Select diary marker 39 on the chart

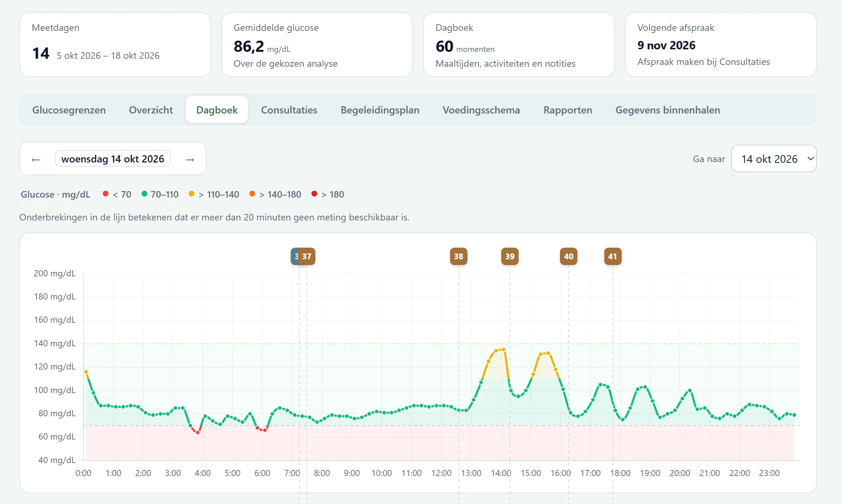coord(510,256)
